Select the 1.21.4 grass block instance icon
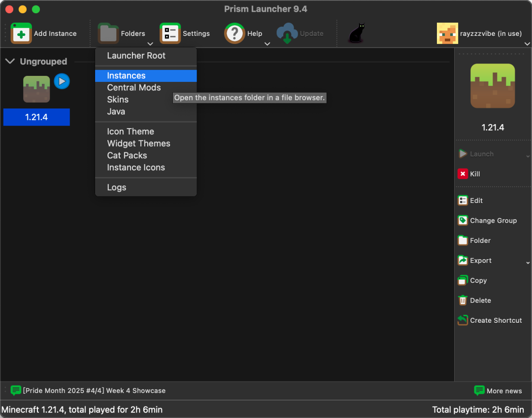Image resolution: width=532 pixels, height=418 pixels. 36,89
